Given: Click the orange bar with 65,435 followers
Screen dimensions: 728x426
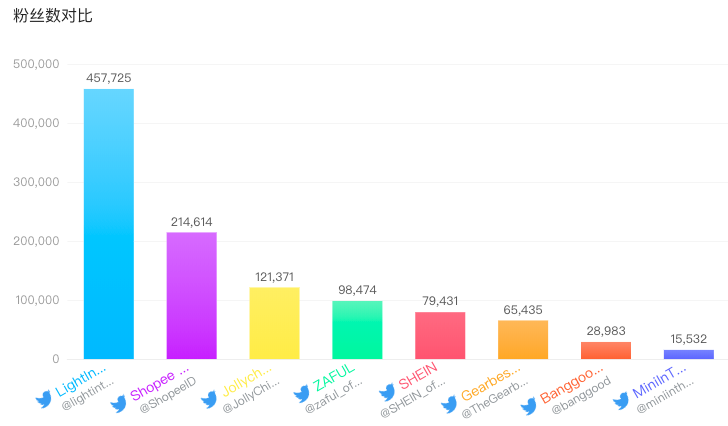Looking at the screenshot, I should click(523, 339).
